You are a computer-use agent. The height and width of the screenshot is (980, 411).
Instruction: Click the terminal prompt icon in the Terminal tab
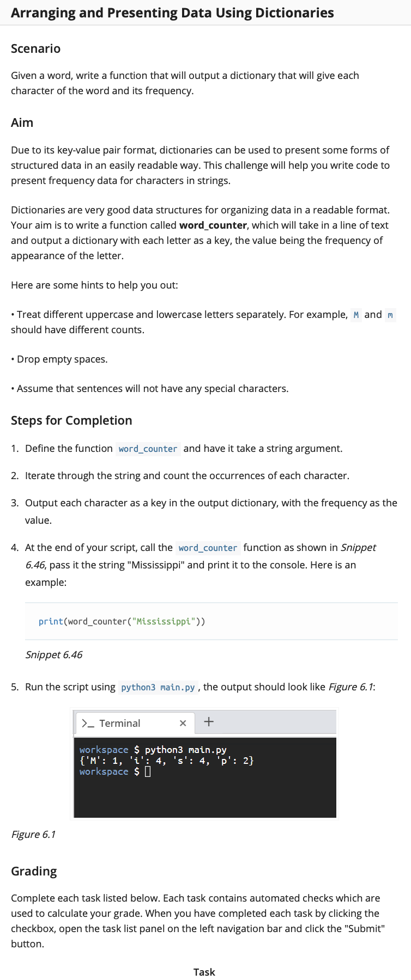87,723
